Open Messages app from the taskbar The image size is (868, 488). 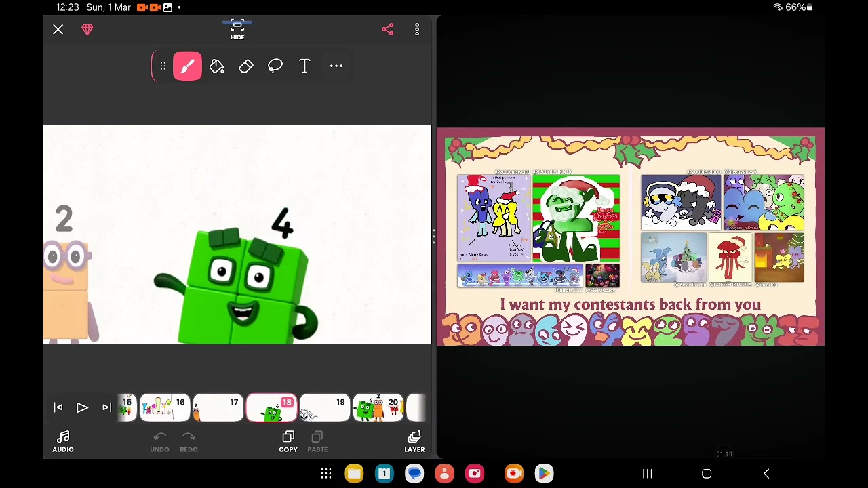pos(414,474)
